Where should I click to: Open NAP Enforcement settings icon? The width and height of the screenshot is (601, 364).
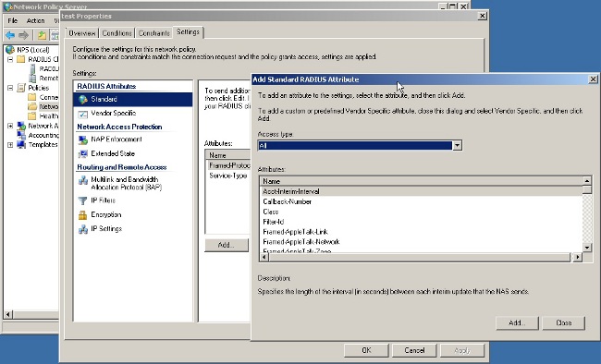(83, 140)
